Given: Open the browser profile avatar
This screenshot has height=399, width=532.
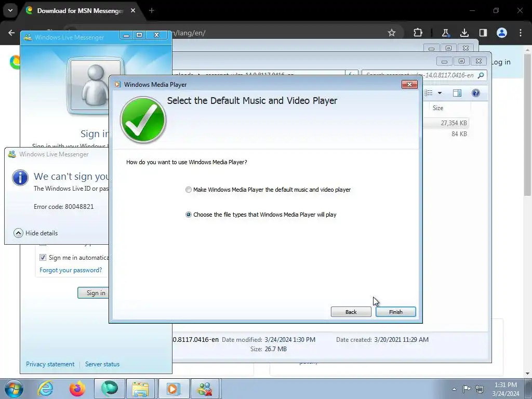Looking at the screenshot, I should (502, 33).
